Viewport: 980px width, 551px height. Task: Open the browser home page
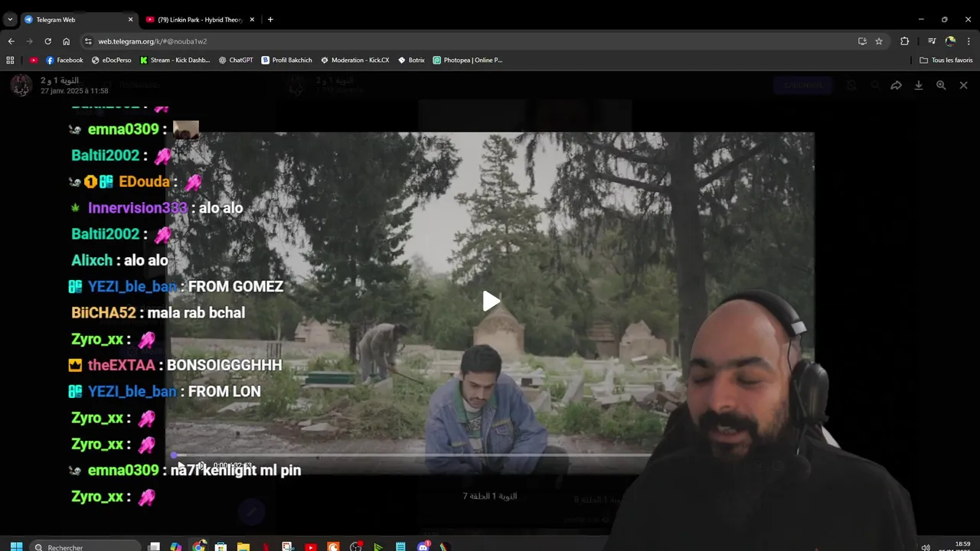click(66, 41)
